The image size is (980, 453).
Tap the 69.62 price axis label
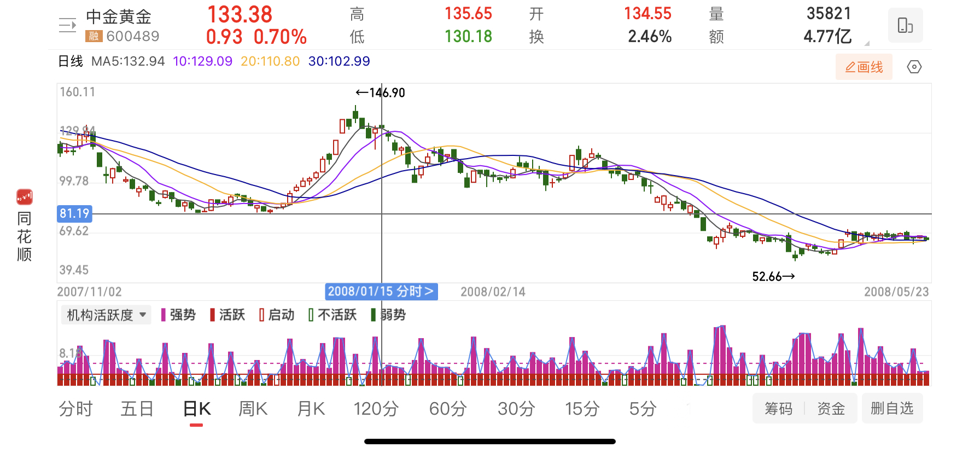[x=74, y=231]
